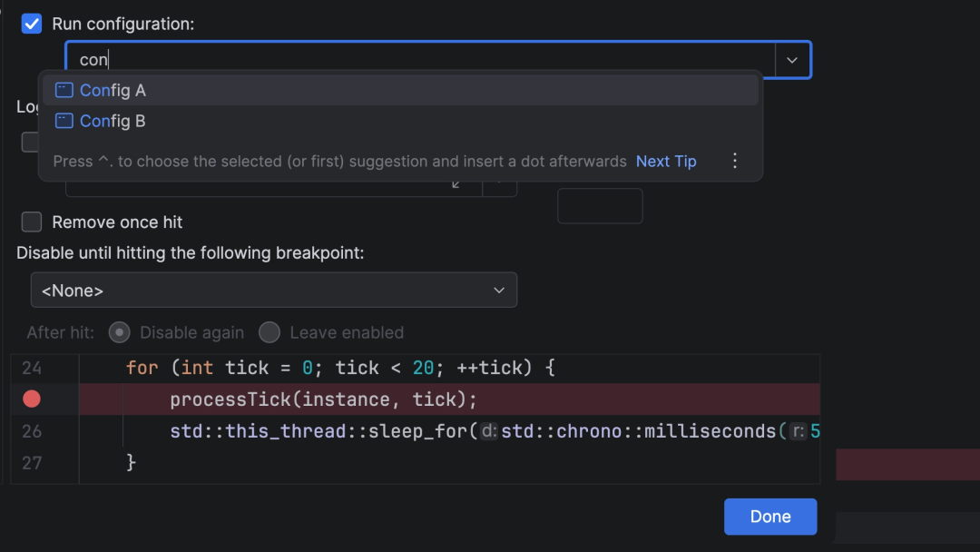
Task: Click the sleep_for code on line 26
Action: (495, 431)
